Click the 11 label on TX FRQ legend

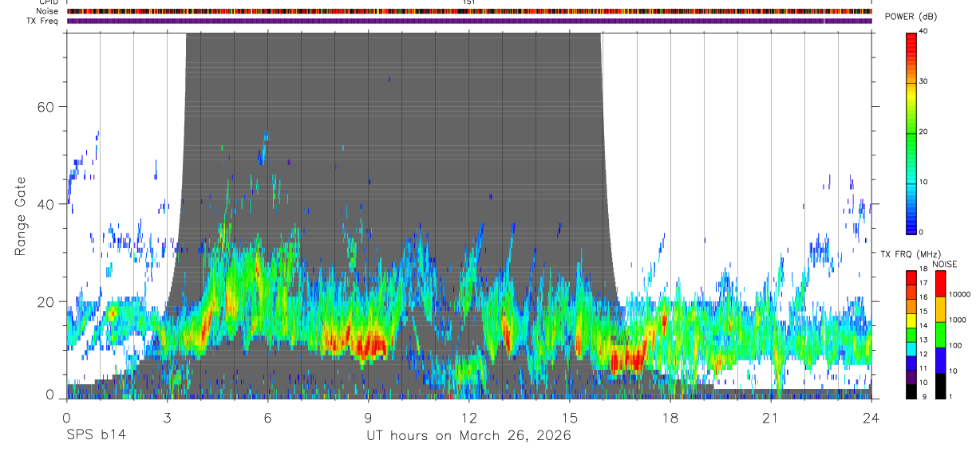pyautogui.click(x=923, y=368)
